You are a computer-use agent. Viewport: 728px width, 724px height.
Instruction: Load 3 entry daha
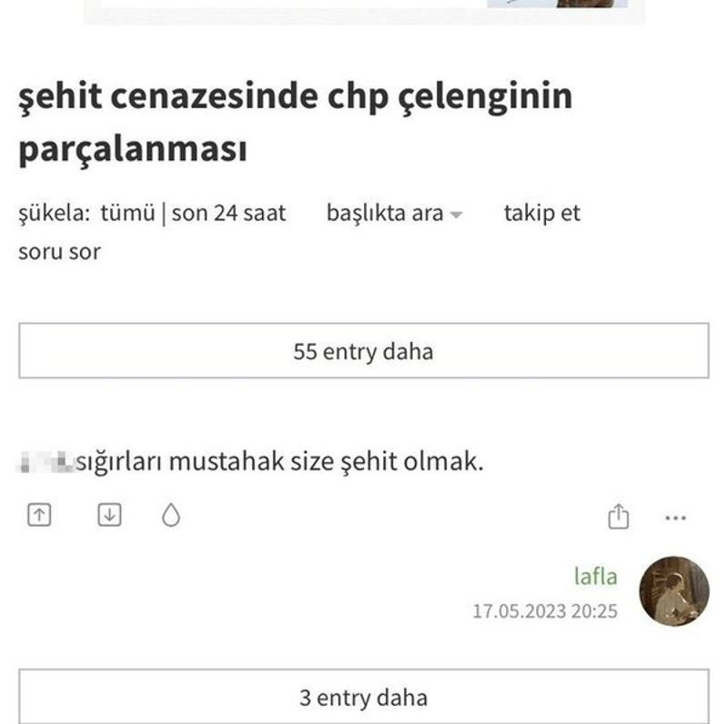[364, 698]
